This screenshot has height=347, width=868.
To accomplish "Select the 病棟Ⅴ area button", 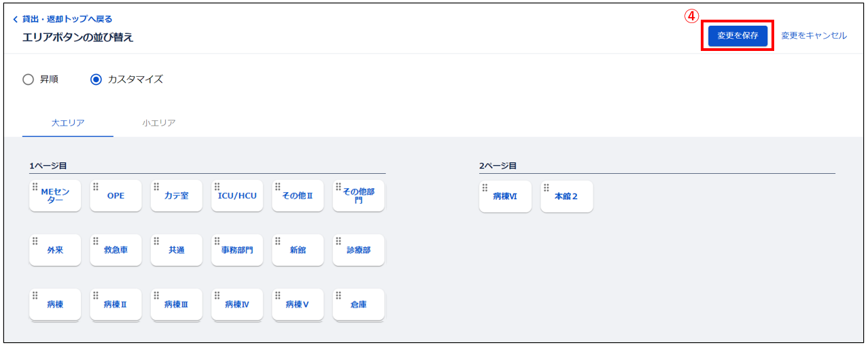I will coord(298,304).
